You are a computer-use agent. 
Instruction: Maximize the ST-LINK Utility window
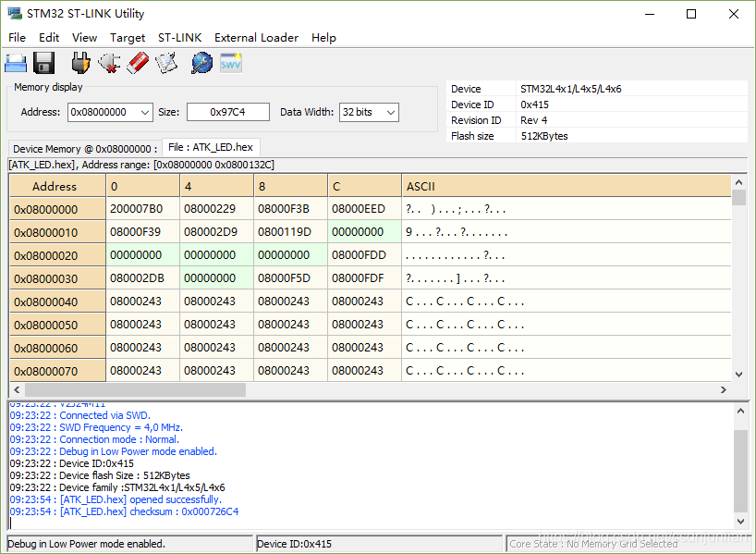click(x=691, y=14)
